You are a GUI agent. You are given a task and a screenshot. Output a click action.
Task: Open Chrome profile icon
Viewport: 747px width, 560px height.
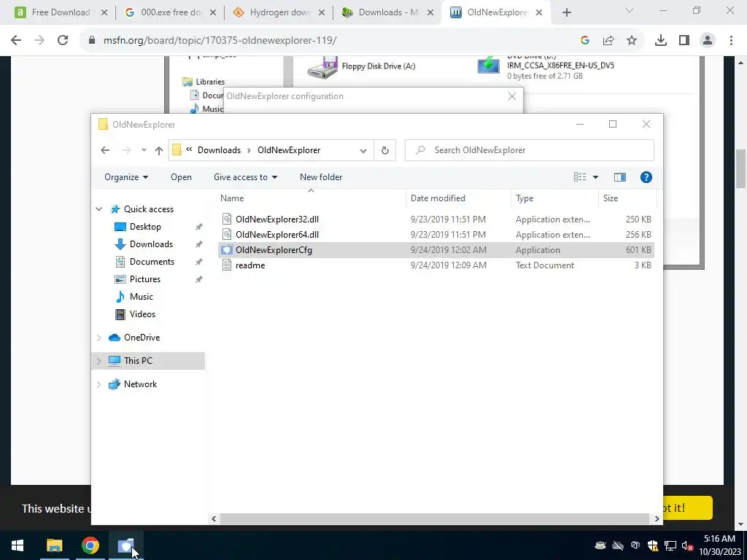pyautogui.click(x=708, y=41)
